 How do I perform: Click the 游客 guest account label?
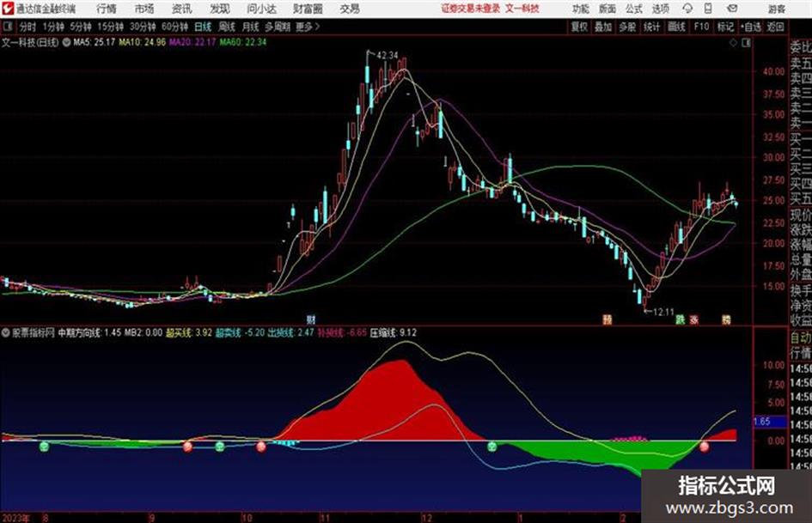[x=777, y=9]
